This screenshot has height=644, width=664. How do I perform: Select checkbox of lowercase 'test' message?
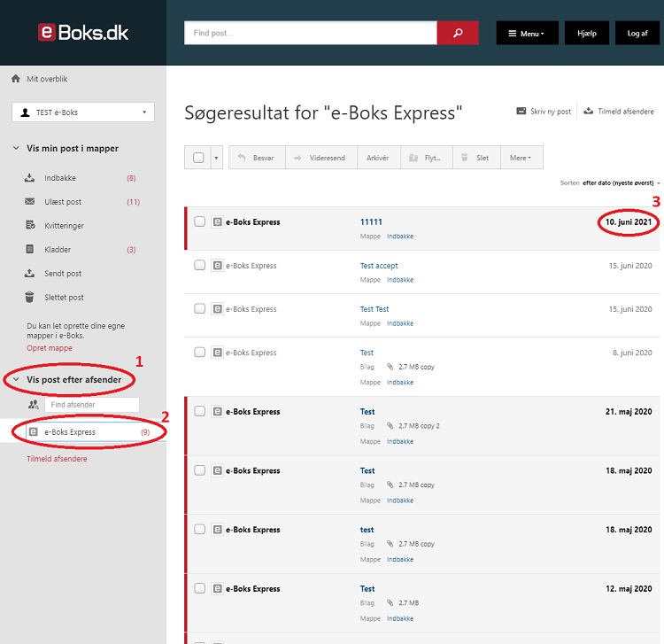click(199, 529)
